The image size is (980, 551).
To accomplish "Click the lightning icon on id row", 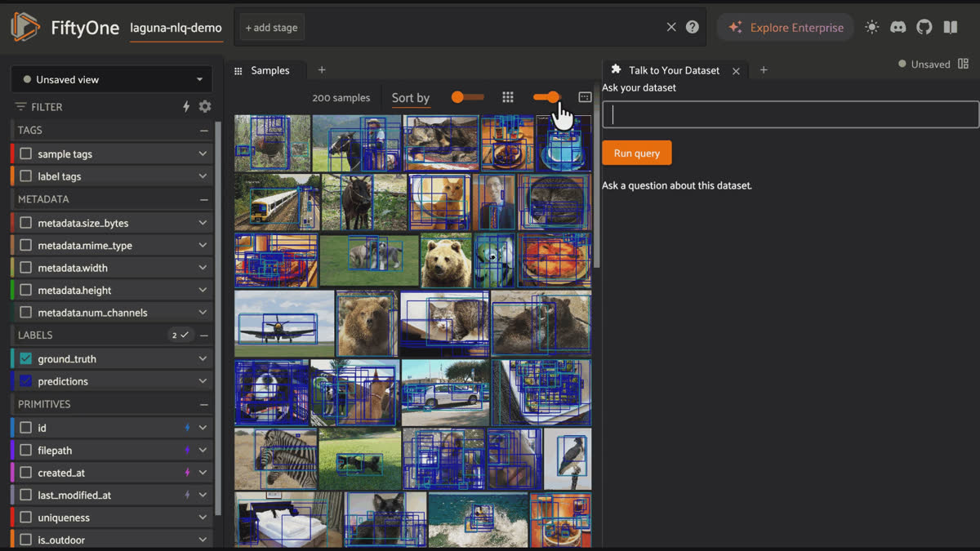I will (187, 428).
